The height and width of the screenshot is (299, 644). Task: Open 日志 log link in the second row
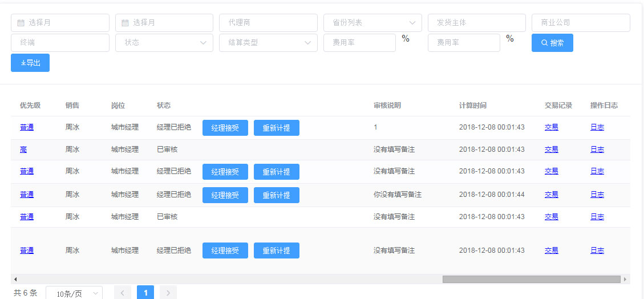tap(597, 149)
